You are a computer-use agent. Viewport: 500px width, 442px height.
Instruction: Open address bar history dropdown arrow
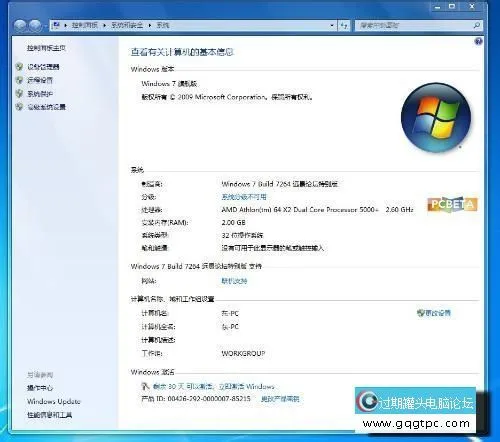pos(332,25)
